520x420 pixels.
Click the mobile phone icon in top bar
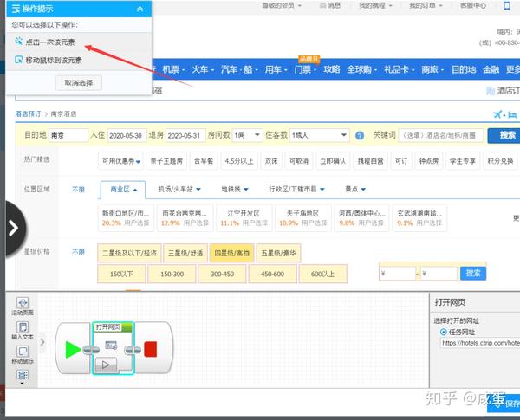[507, 5]
